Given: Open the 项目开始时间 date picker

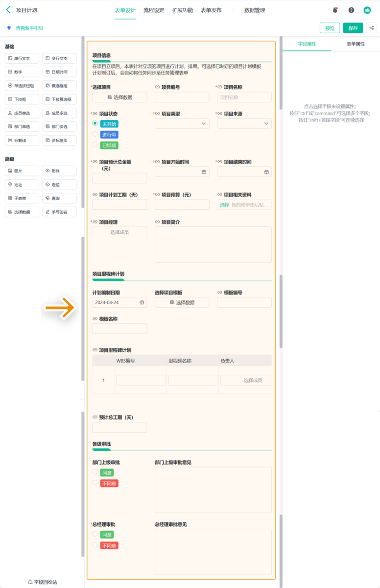Looking at the screenshot, I should [x=182, y=172].
